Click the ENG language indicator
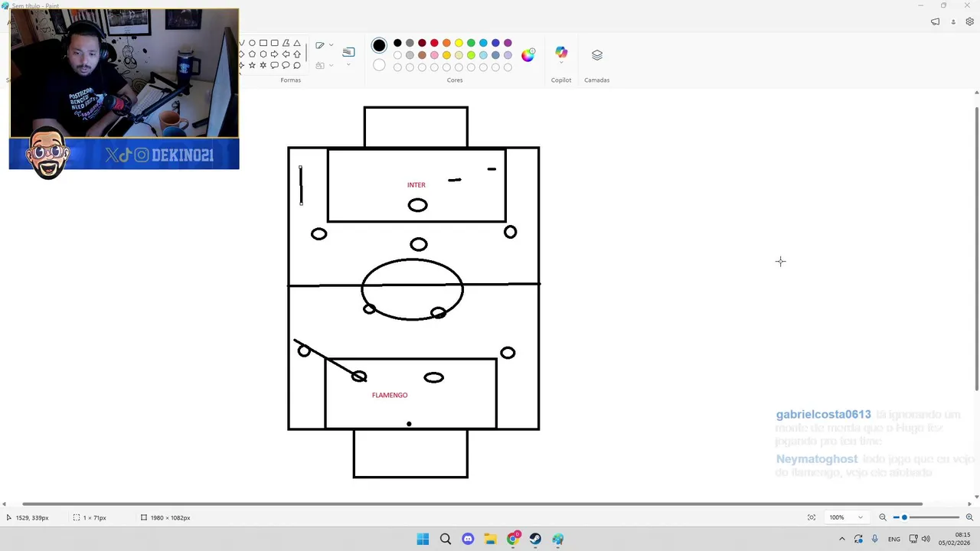 click(x=893, y=540)
